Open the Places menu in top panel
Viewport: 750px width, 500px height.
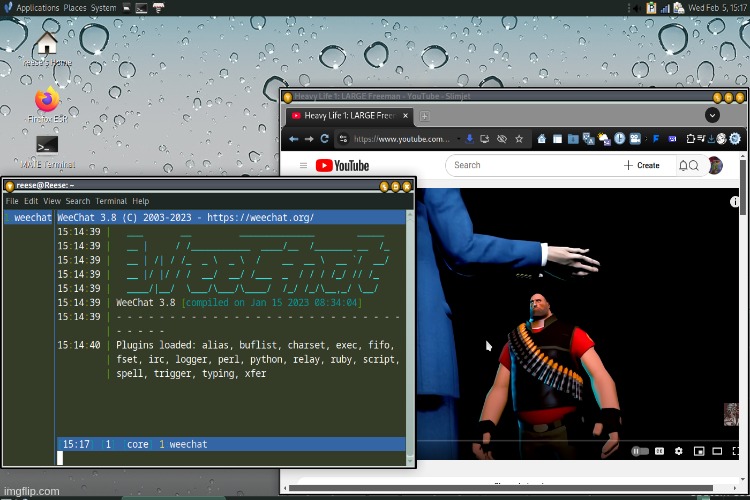pos(75,8)
